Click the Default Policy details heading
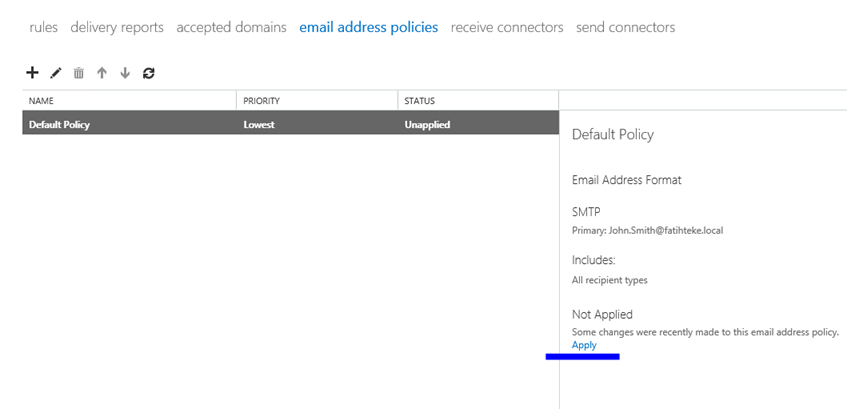847x409 pixels. tap(613, 135)
